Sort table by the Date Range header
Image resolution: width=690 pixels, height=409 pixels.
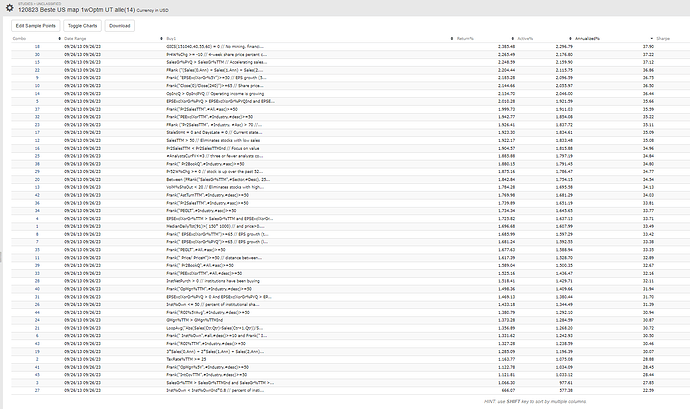click(x=75, y=39)
